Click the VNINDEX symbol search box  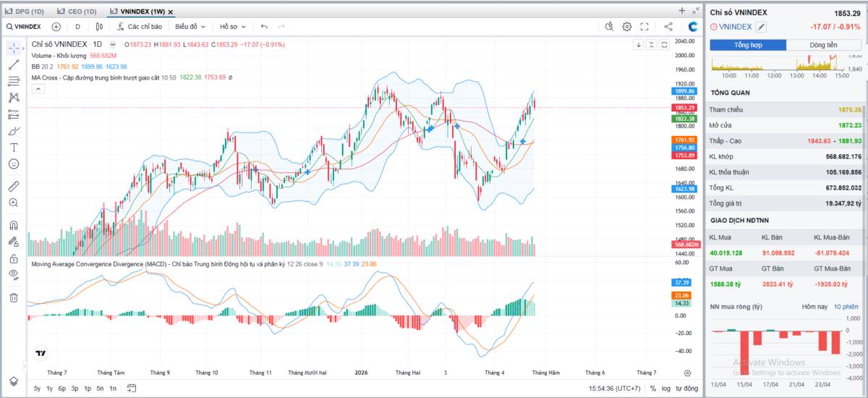tap(24, 27)
